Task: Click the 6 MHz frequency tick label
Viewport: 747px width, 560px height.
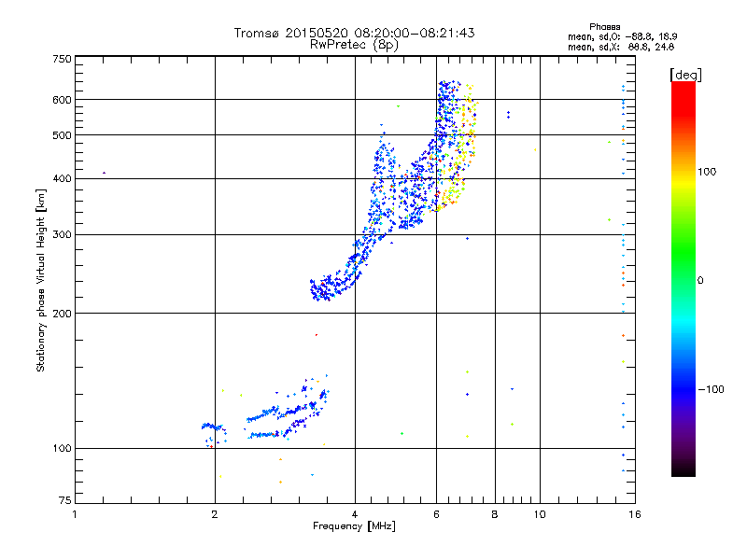Action: 436,514
